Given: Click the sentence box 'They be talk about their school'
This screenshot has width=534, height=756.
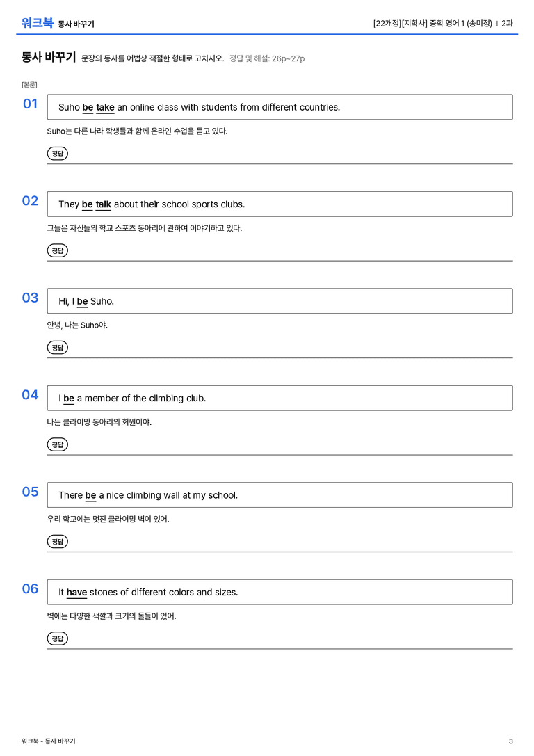Looking at the screenshot, I should tap(280, 204).
